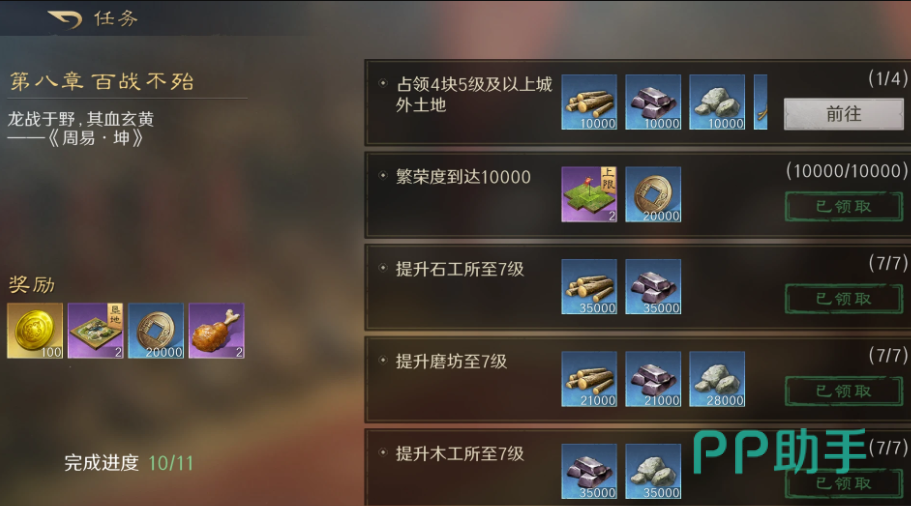Tap the copper coin 20000 chapter reward
Image resolution: width=911 pixels, height=506 pixels.
tap(156, 331)
